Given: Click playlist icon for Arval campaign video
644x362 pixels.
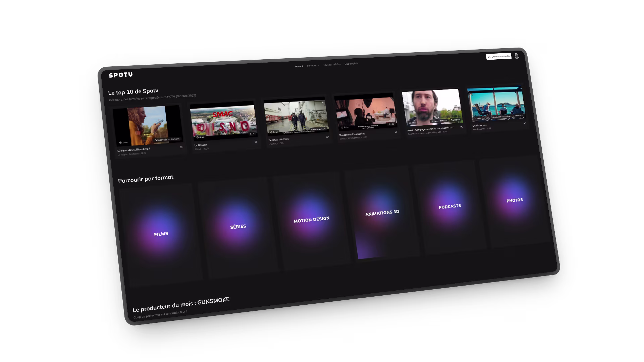Looking at the screenshot, I should pyautogui.click(x=462, y=127).
